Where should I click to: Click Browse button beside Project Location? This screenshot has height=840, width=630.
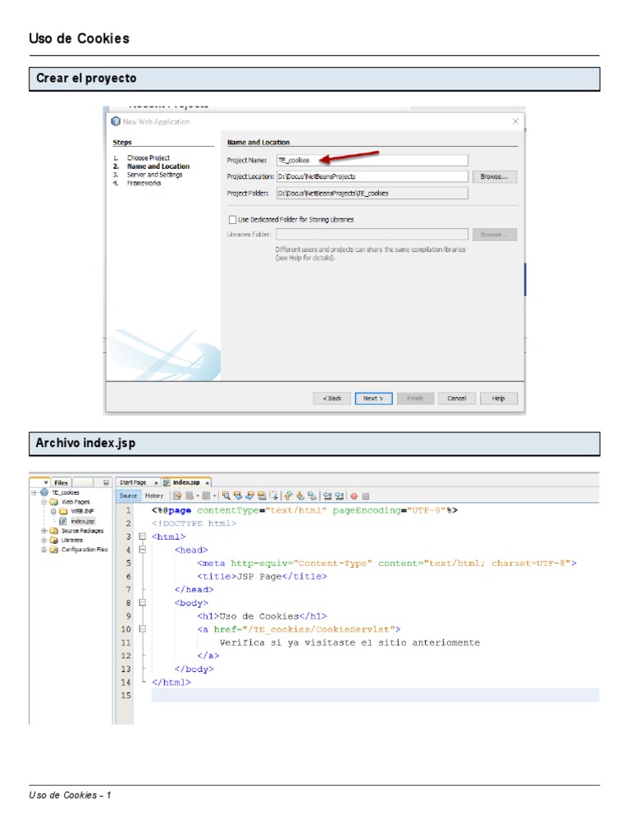coord(494,176)
